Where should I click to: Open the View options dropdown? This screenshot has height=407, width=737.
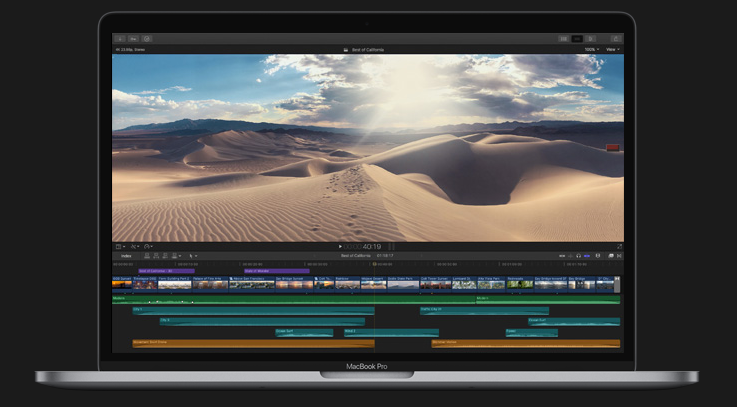click(x=612, y=49)
